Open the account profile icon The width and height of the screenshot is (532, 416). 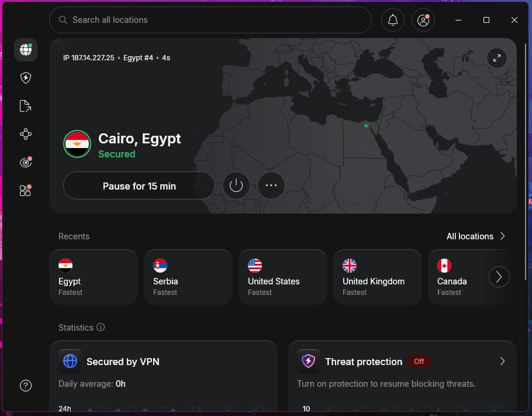pos(423,20)
